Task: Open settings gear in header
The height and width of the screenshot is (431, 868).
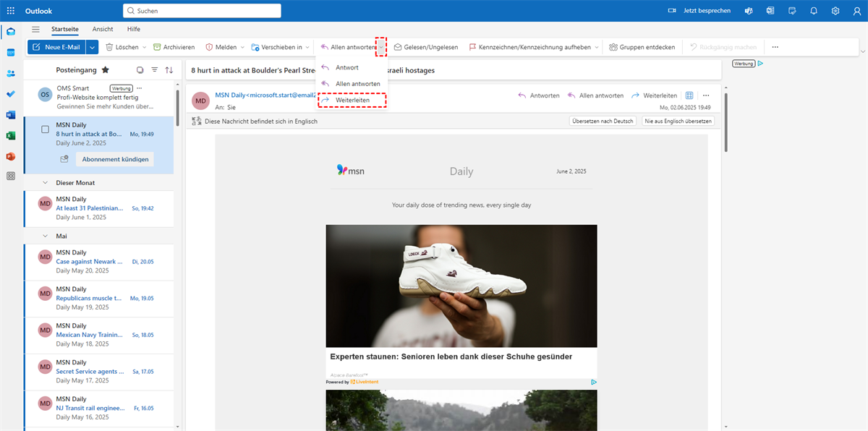Action: (835, 11)
